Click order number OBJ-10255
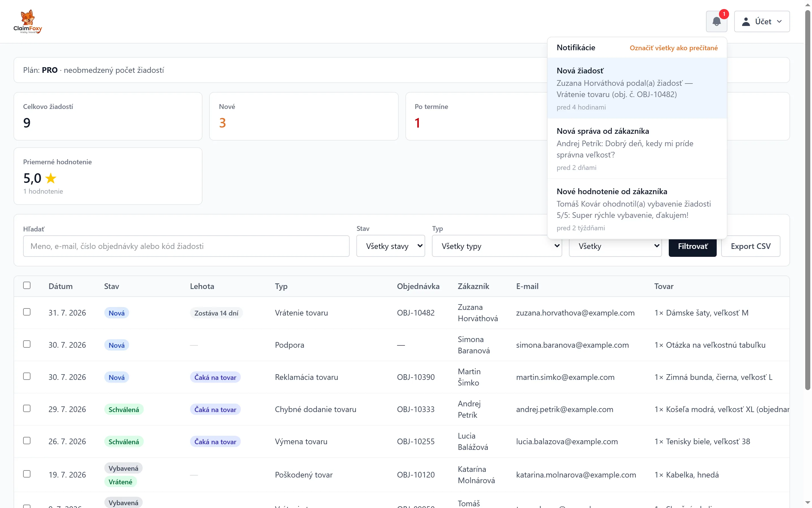Screen dimensions: 812x508 click(415, 441)
